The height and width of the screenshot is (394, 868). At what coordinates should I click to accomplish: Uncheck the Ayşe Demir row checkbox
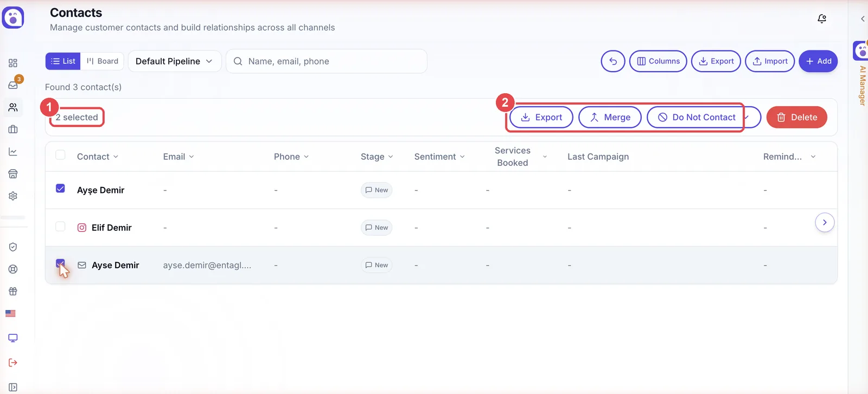(x=60, y=188)
